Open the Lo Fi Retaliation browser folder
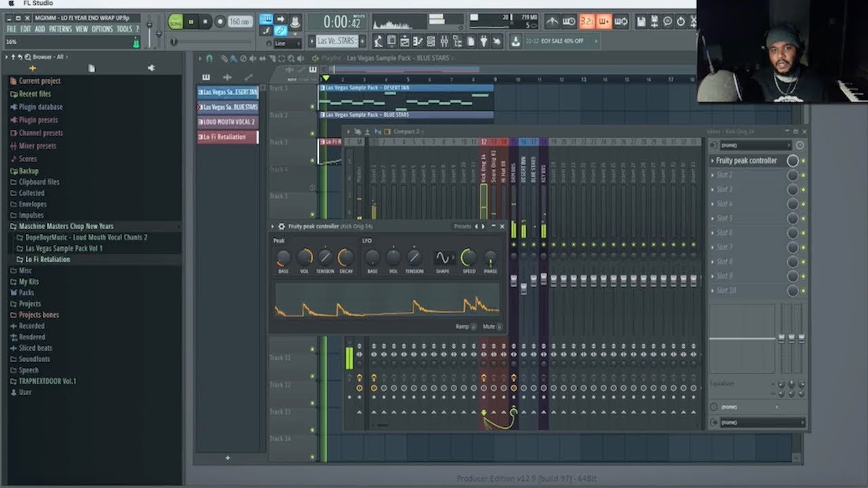868x488 pixels. click(47, 260)
